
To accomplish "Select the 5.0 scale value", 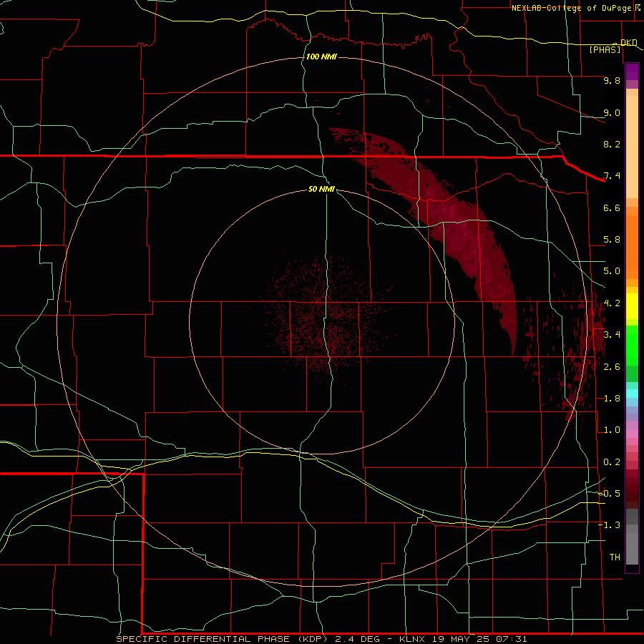I will [612, 271].
